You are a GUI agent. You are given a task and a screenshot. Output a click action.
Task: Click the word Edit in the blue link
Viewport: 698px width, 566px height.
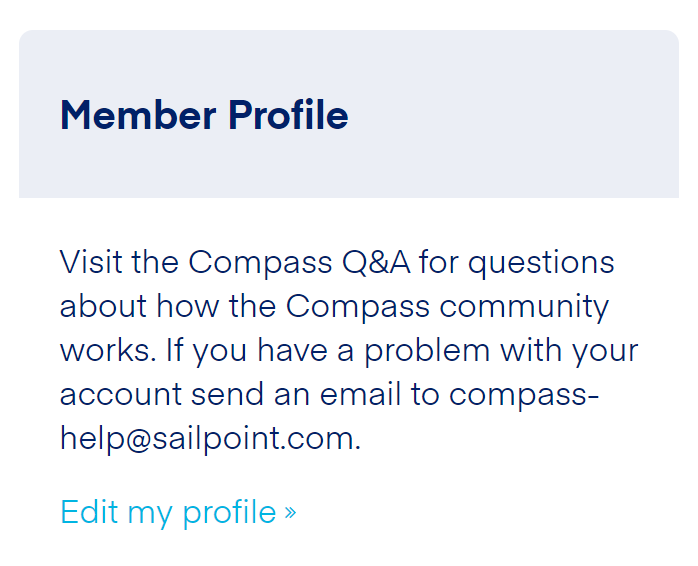(89, 512)
